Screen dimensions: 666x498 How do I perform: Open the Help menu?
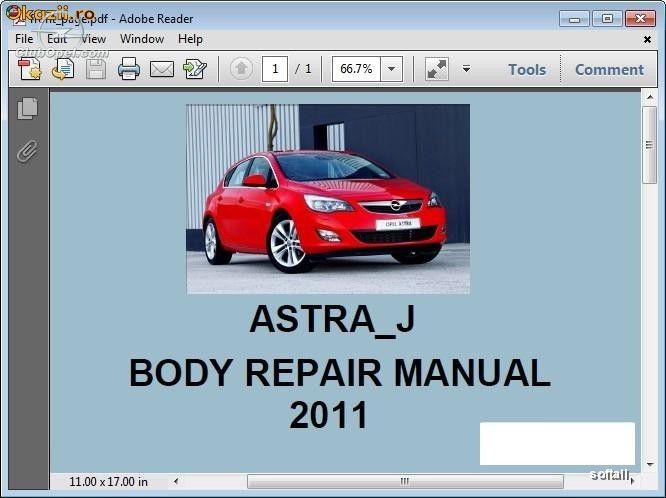coord(190,39)
